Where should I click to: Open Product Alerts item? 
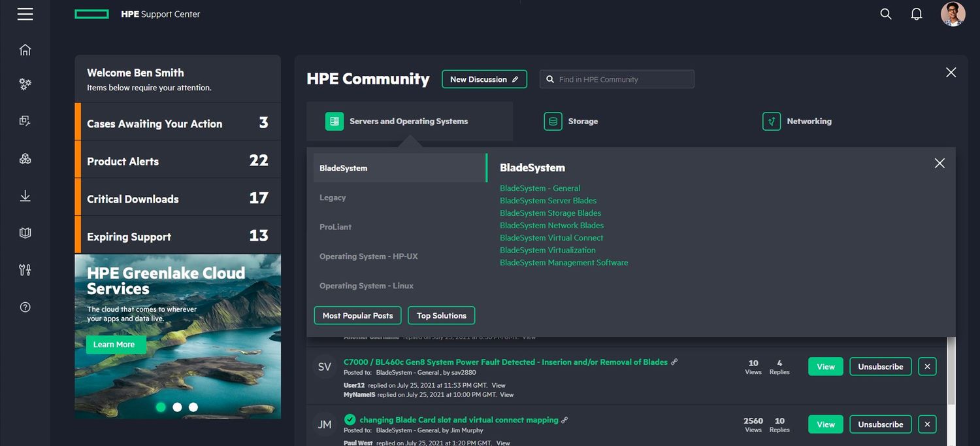tap(178, 160)
